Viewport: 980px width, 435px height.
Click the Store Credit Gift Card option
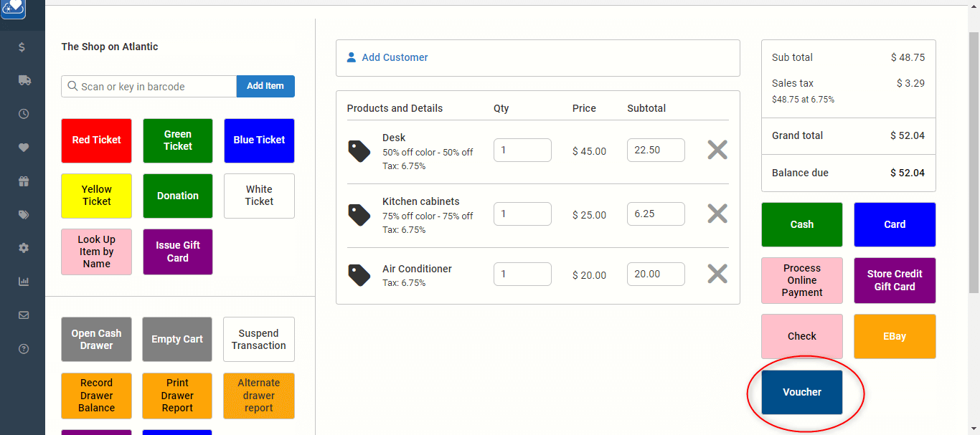(x=895, y=280)
